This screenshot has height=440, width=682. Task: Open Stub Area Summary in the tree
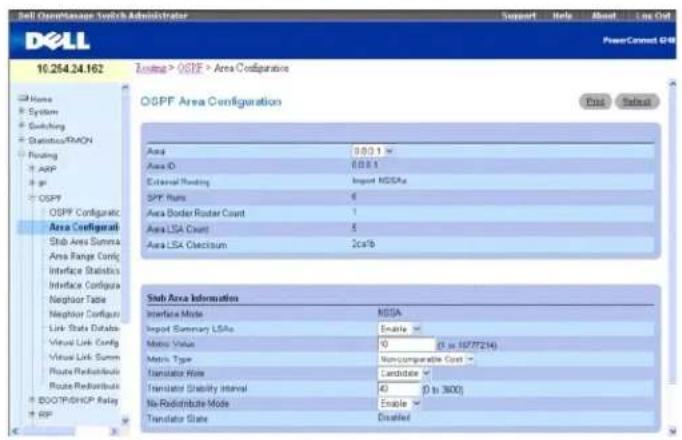point(84,241)
